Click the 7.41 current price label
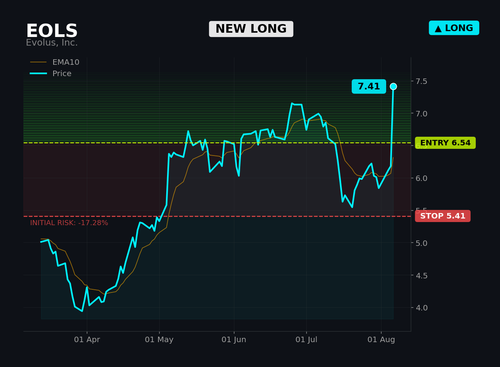 tap(369, 86)
